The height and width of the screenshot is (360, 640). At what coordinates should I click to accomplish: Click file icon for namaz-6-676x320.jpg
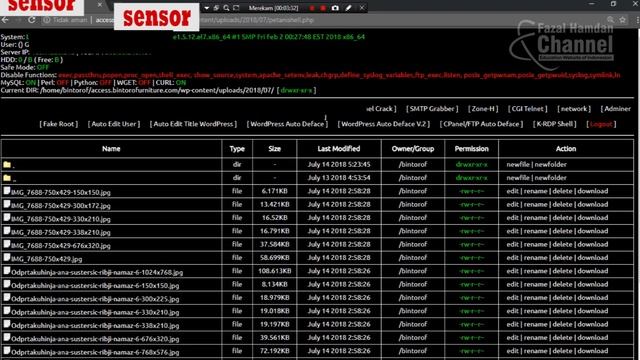coord(7,338)
